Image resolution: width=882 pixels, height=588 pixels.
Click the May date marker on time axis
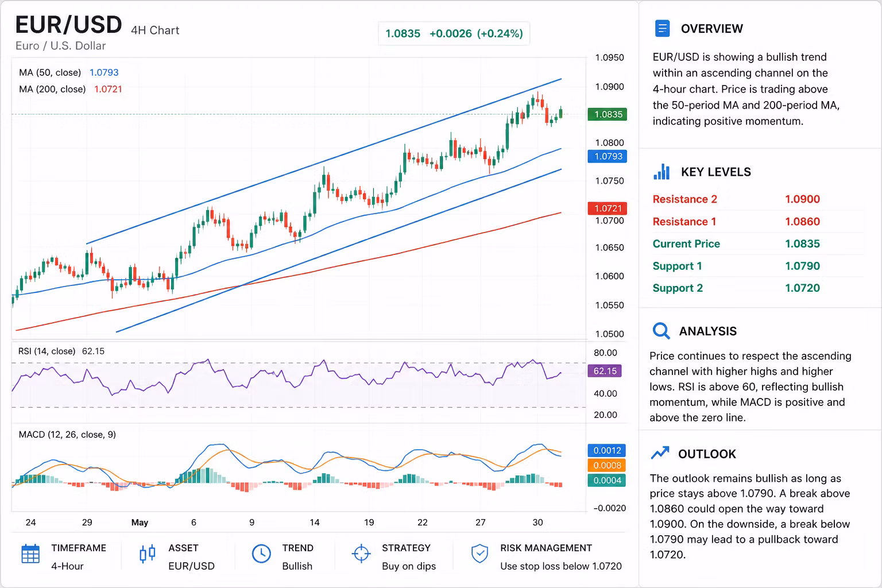(x=140, y=522)
